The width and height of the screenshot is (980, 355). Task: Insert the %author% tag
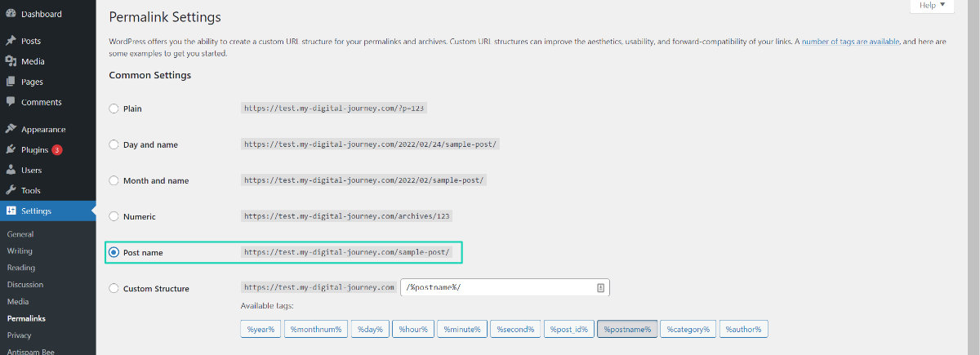[743, 329]
